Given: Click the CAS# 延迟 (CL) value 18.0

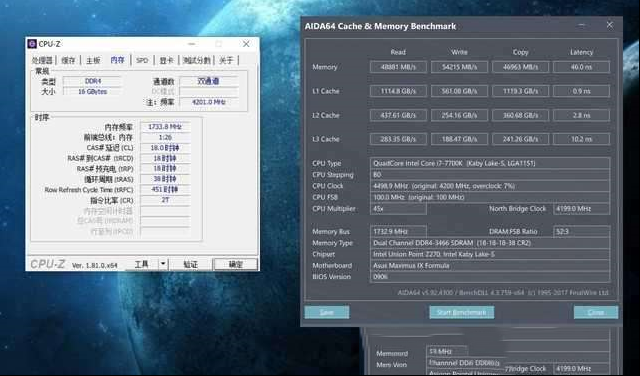Looking at the screenshot, I should tap(165, 148).
